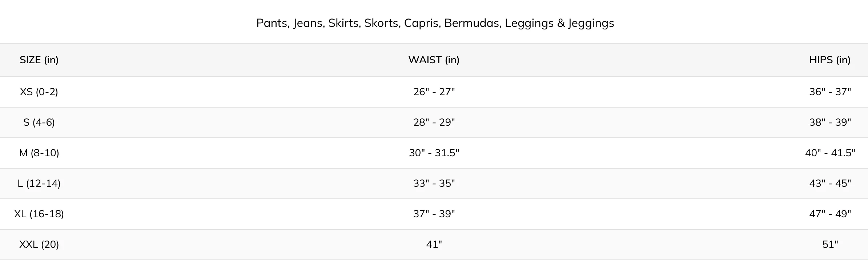Click the Pants, Jeans, Skirts table title
The image size is (868, 266).
(435, 23)
